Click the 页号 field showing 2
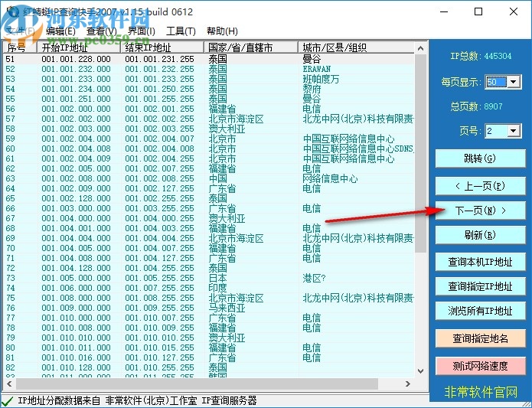This screenshot has width=532, height=408. 496,131
